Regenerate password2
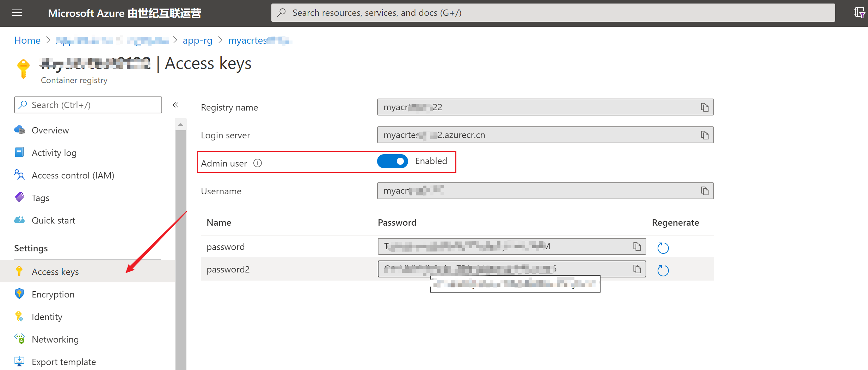The image size is (868, 370). point(663,270)
